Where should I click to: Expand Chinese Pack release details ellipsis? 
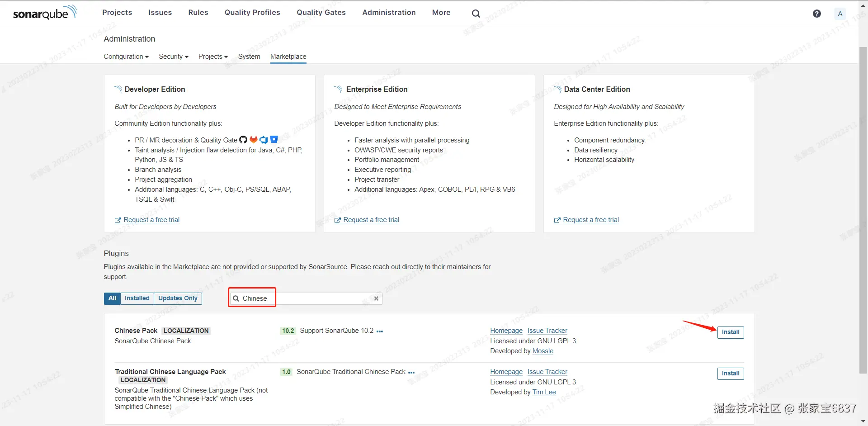380,331
